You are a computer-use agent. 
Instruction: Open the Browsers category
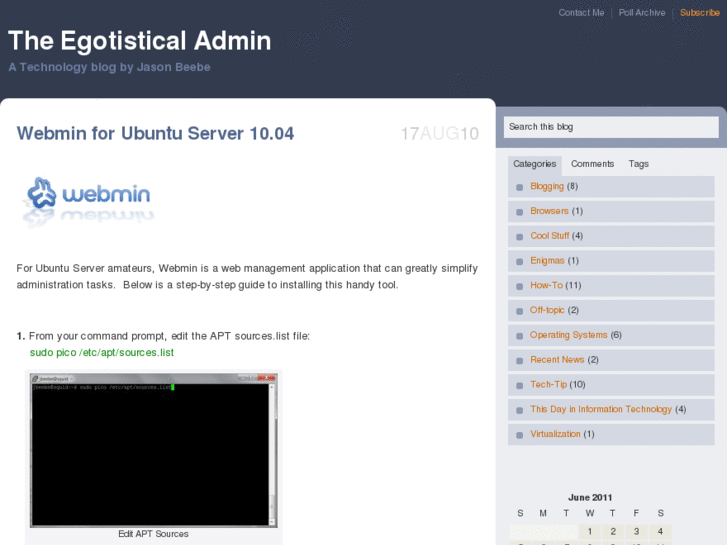point(549,211)
